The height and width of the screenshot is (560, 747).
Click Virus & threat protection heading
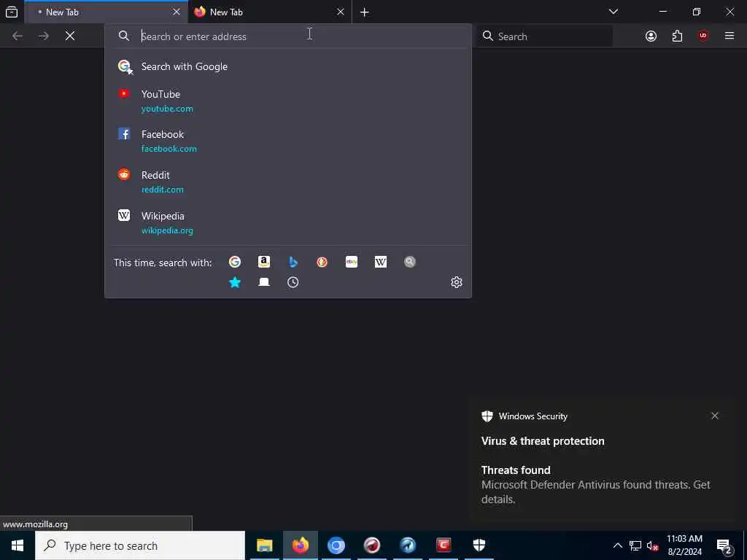(543, 441)
